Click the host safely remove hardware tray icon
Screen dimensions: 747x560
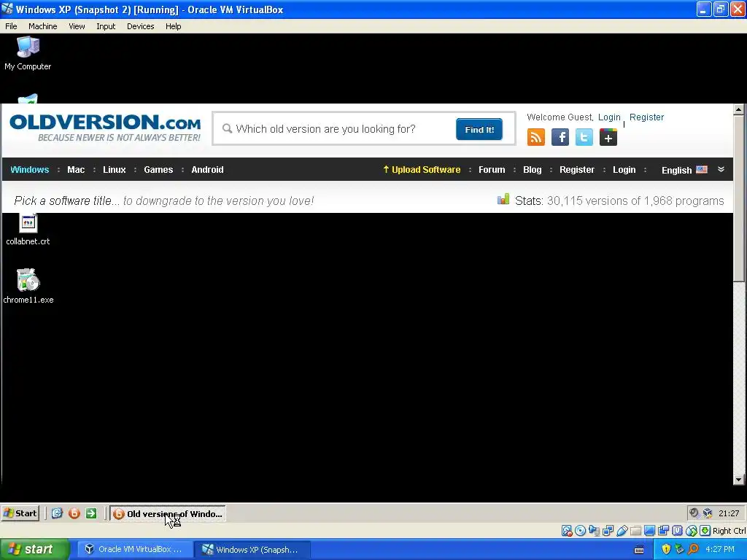[x=679, y=549]
